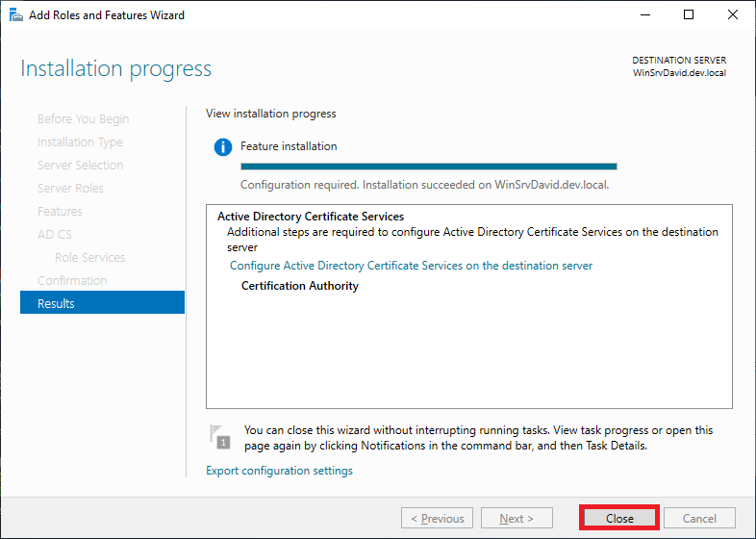Image resolution: width=756 pixels, height=539 pixels.
Task: Click Export configuration settings link
Action: point(279,471)
